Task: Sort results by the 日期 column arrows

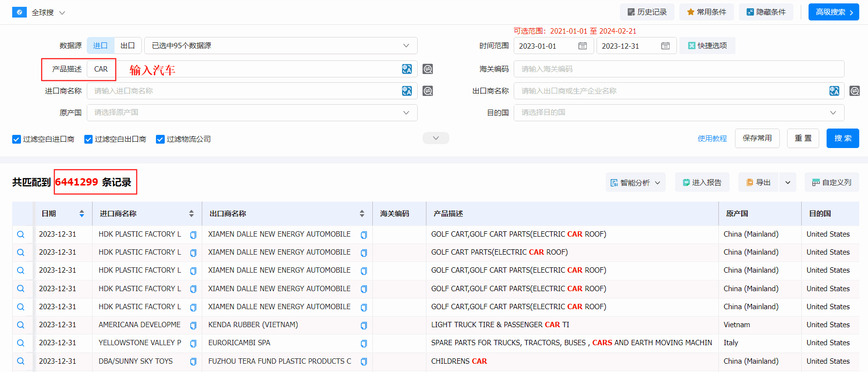Action: coord(81,214)
